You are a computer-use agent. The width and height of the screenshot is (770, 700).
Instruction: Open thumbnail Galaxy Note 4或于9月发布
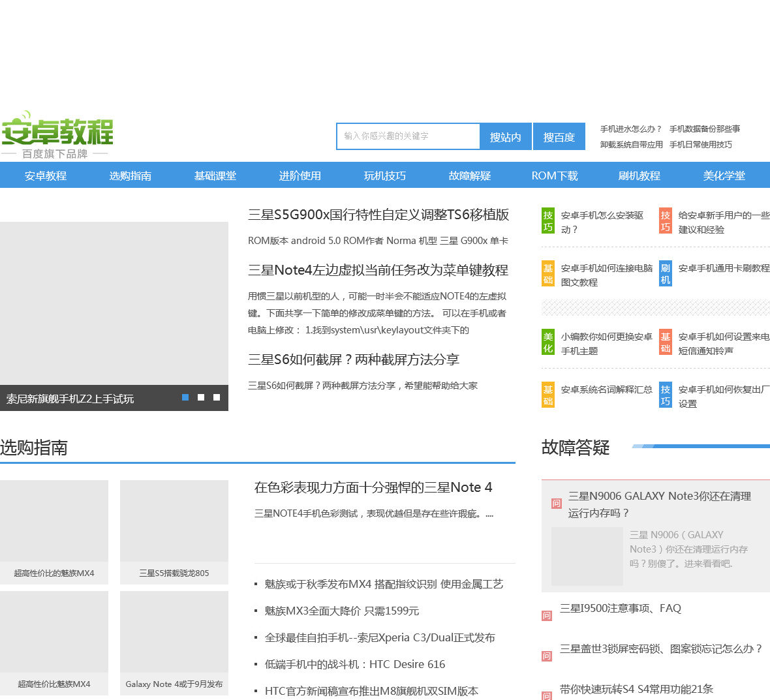pos(174,643)
